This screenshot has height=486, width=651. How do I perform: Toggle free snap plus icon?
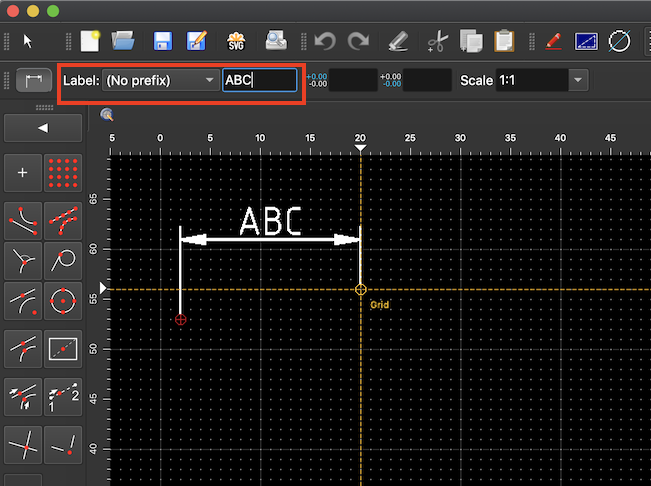[23, 173]
